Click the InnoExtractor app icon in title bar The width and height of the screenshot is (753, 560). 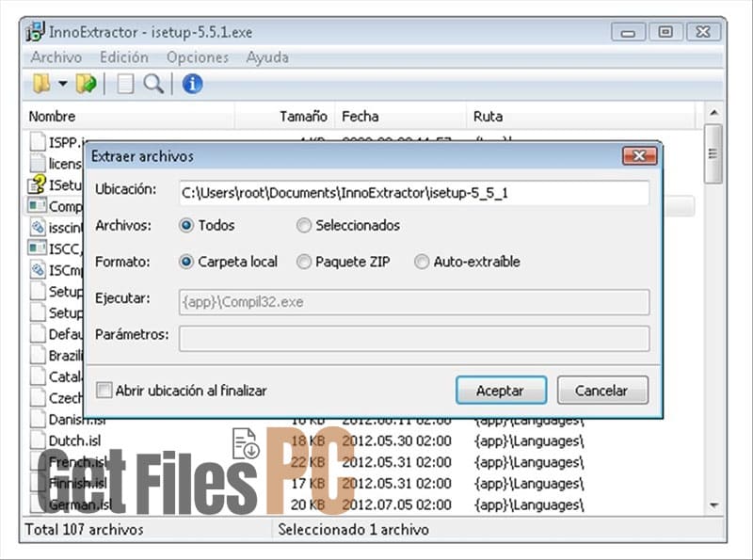35,32
